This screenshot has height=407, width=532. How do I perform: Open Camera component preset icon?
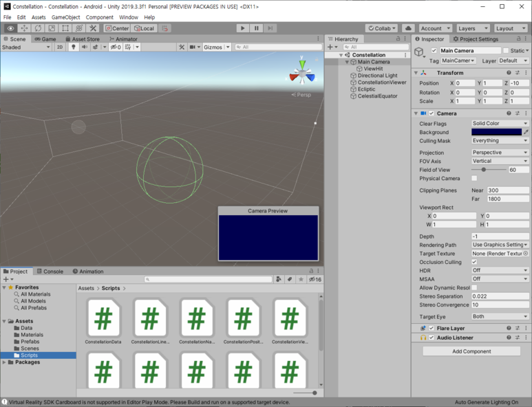click(x=518, y=113)
